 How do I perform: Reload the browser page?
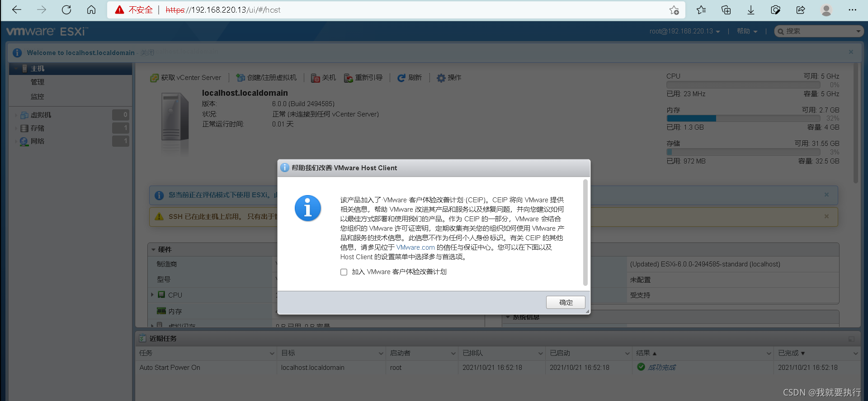(x=66, y=10)
